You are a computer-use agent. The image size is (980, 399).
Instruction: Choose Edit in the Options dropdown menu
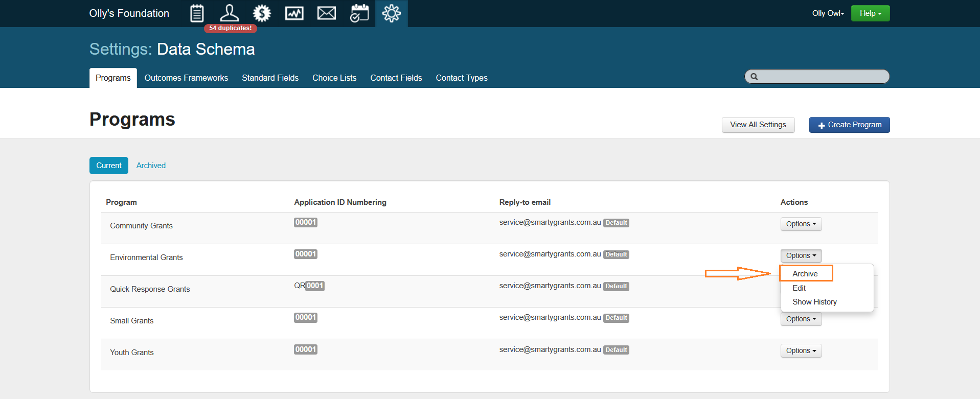(799, 288)
